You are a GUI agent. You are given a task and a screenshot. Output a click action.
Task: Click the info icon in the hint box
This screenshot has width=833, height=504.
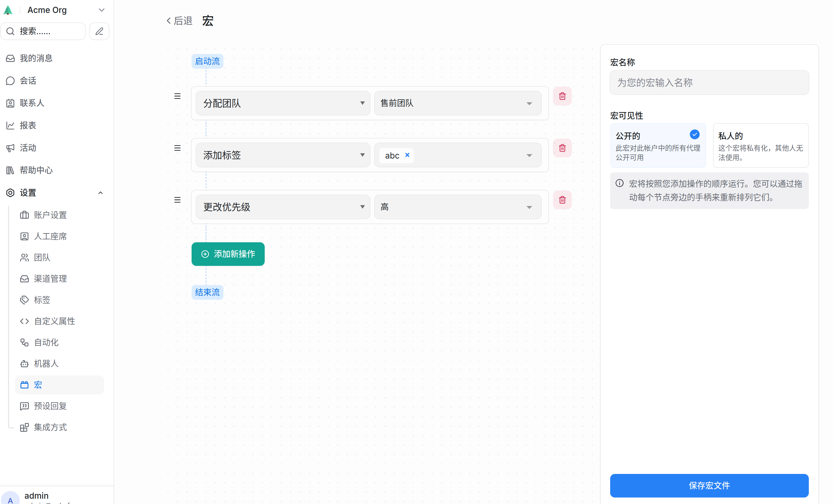(619, 183)
